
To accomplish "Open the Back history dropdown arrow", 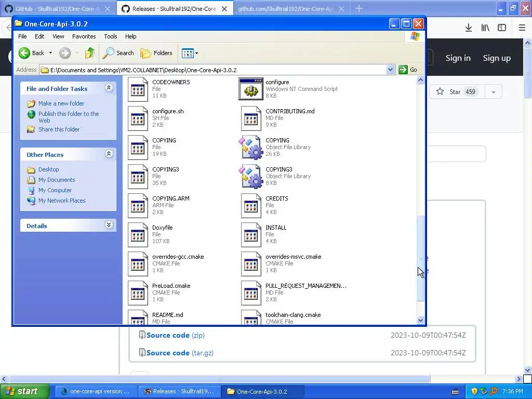I will click(50, 53).
